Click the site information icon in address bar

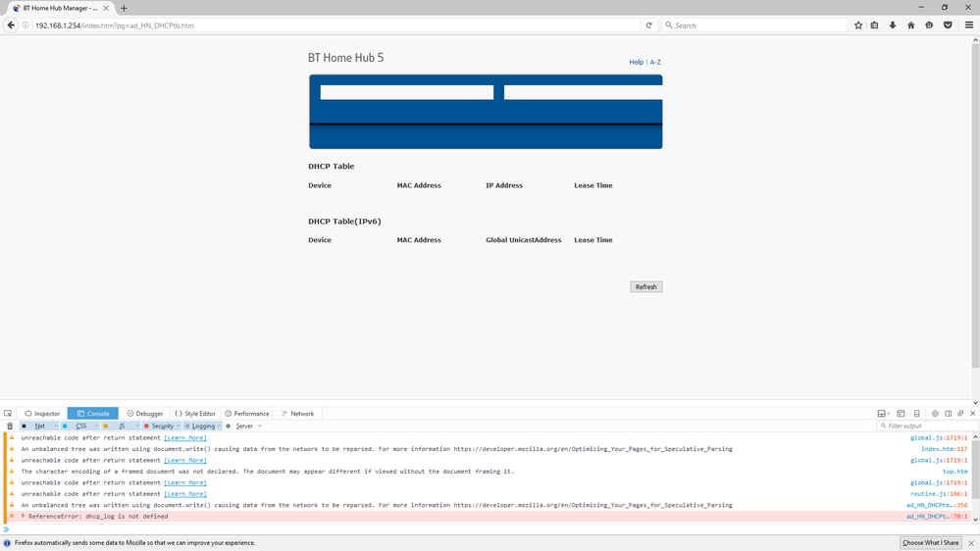(26, 25)
